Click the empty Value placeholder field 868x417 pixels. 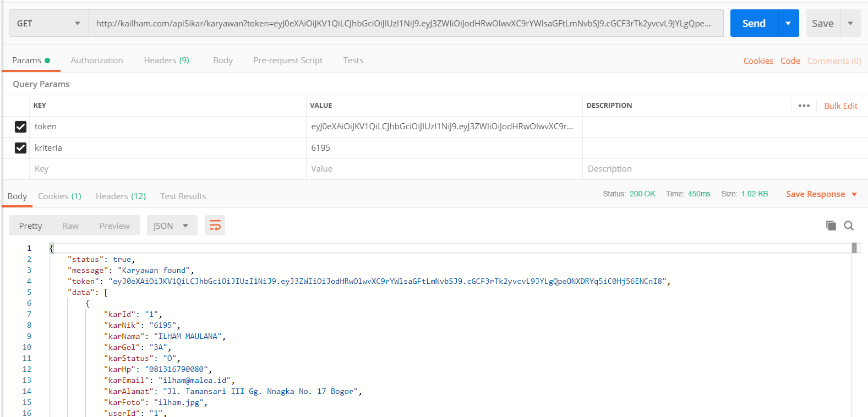444,169
